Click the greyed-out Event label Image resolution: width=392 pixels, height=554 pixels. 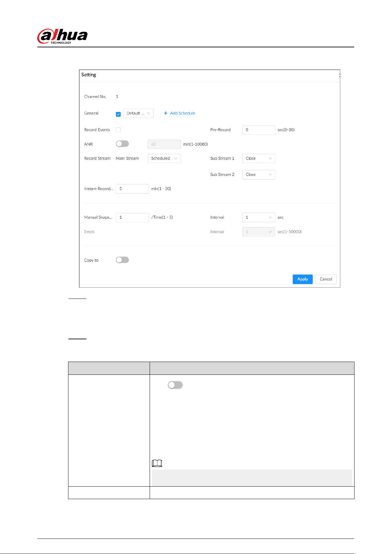pos(89,232)
